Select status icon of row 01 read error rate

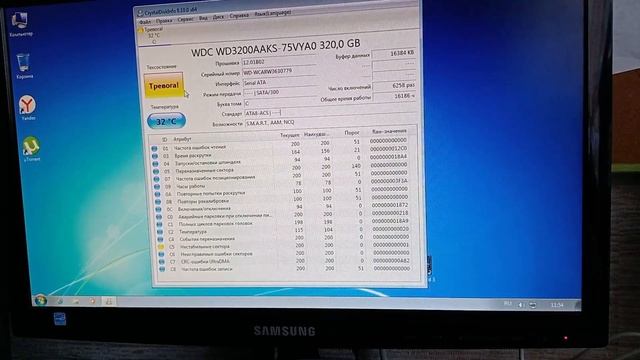[154, 148]
